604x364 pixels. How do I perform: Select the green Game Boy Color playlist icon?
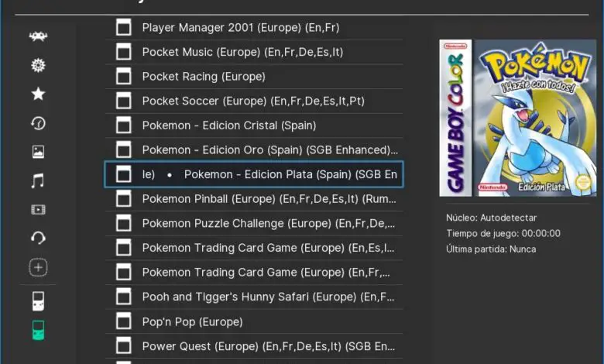pos(38,330)
